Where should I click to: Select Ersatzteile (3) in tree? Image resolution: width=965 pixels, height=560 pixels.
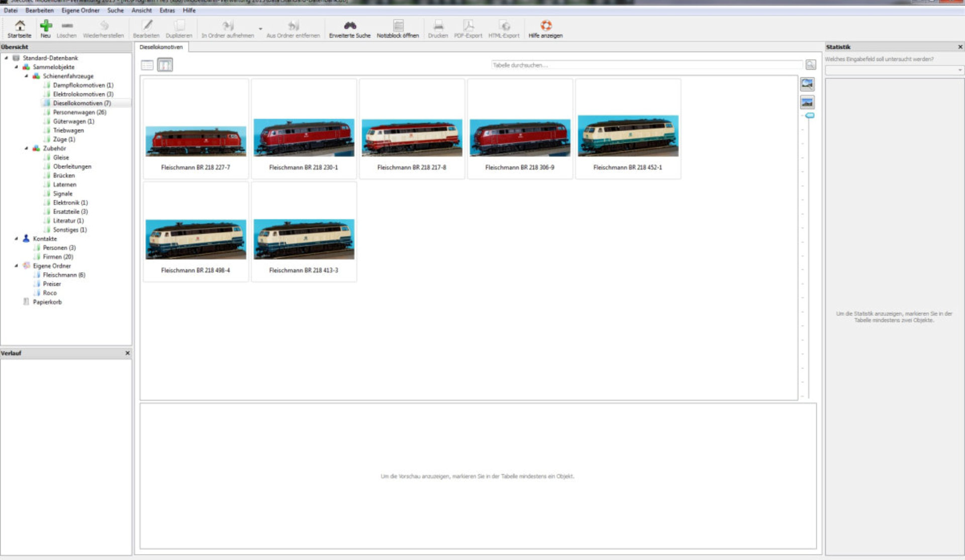[x=70, y=211]
